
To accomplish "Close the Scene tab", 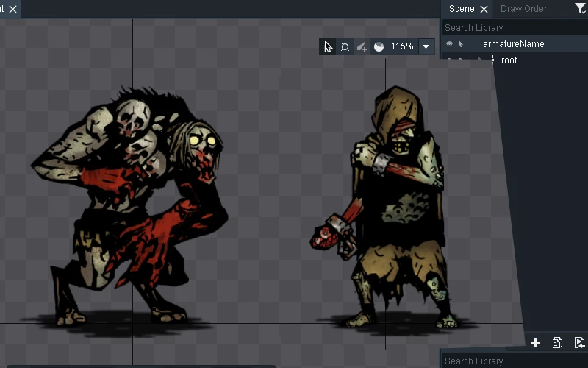I will pyautogui.click(x=484, y=9).
